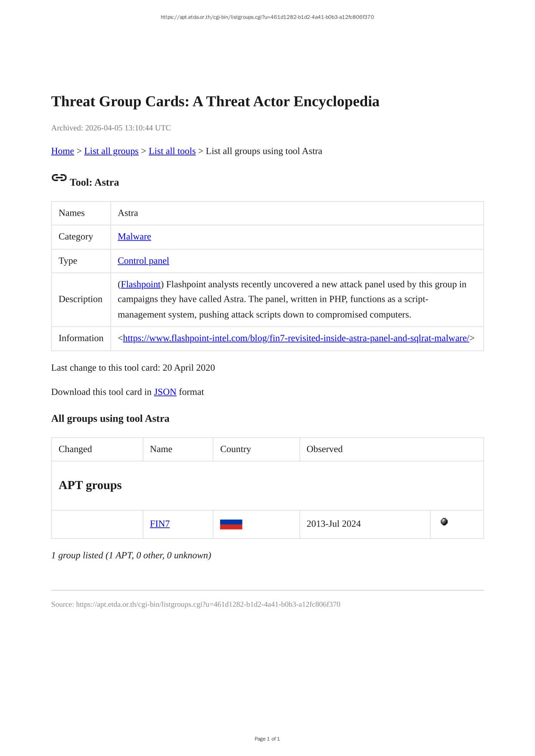Open the Malware category link

click(134, 237)
